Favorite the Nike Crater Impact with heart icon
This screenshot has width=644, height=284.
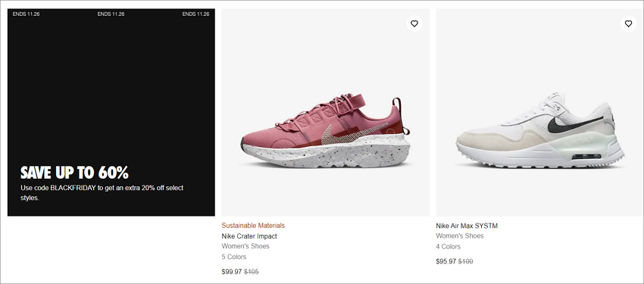pos(414,23)
